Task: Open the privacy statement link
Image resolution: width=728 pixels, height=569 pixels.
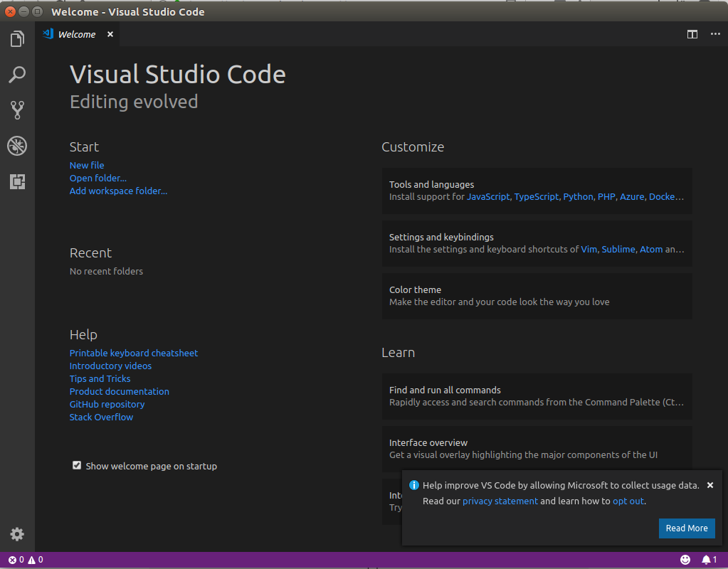Action: point(500,501)
